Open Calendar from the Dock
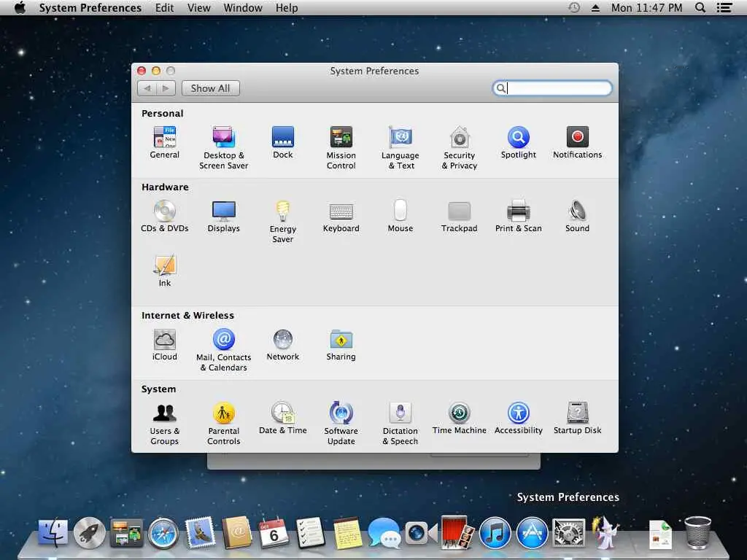The width and height of the screenshot is (747, 560). (x=274, y=533)
